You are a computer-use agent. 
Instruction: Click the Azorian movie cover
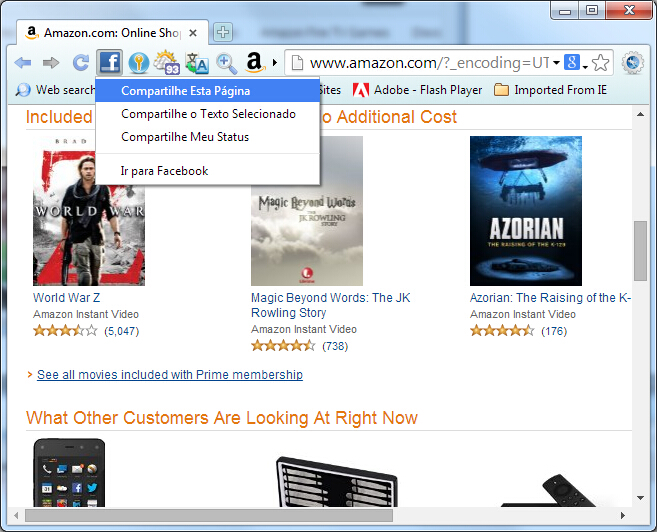[x=526, y=211]
